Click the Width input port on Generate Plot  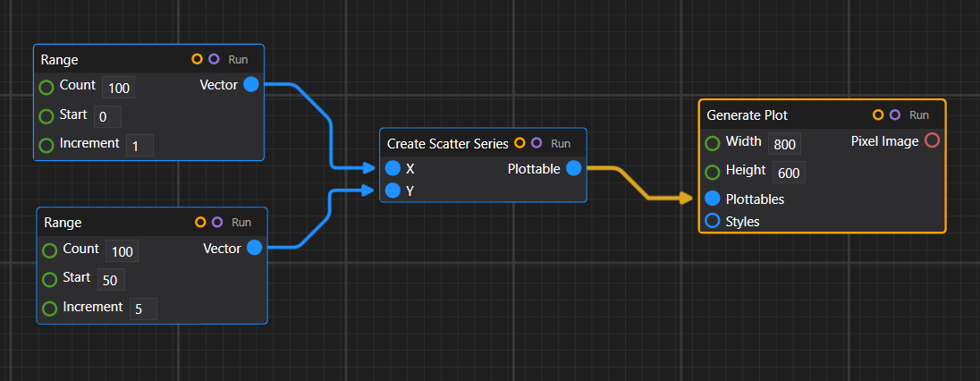tap(713, 143)
